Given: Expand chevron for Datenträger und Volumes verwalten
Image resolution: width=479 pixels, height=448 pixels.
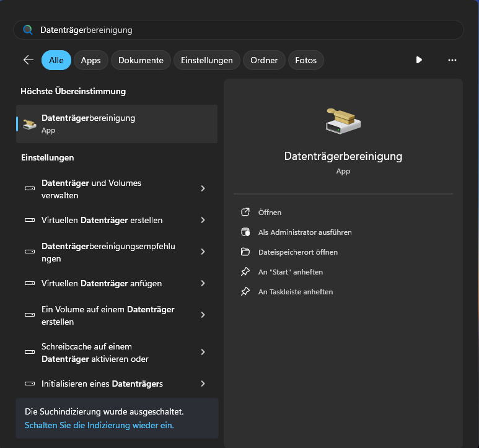Looking at the screenshot, I should (203, 188).
